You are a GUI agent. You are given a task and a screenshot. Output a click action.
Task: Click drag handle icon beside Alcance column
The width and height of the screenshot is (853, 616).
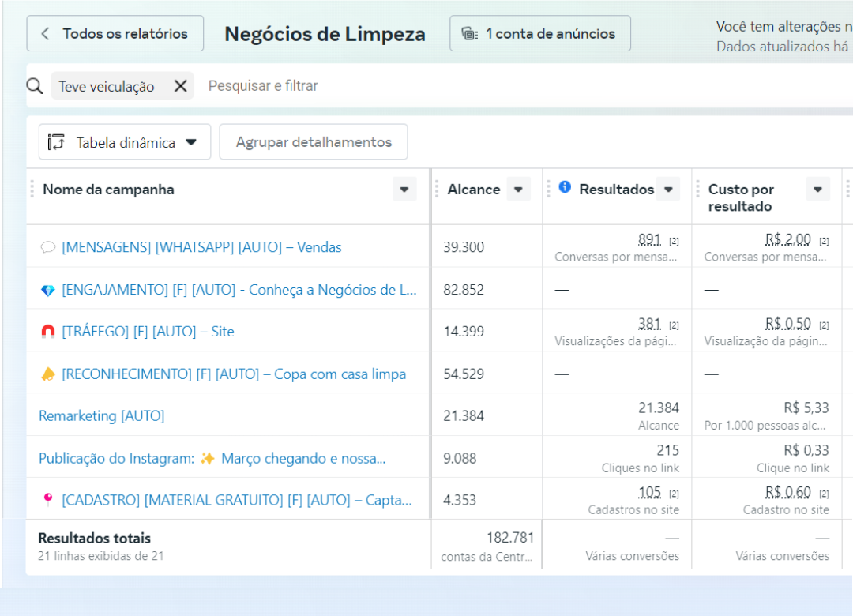pos(436,190)
